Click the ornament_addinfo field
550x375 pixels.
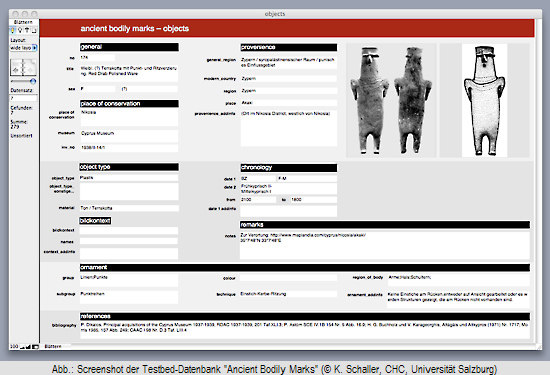458,299
